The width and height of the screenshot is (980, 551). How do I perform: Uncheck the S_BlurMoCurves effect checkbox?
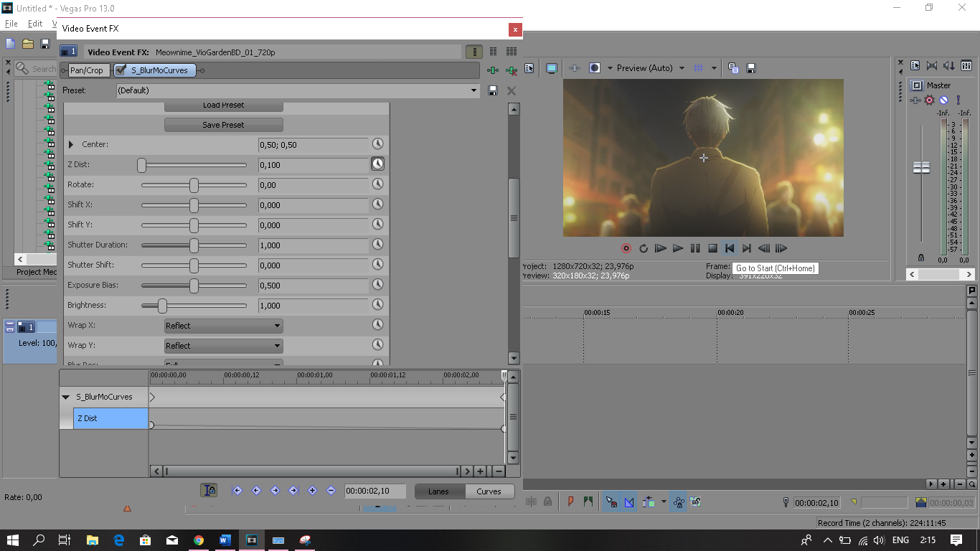[121, 70]
